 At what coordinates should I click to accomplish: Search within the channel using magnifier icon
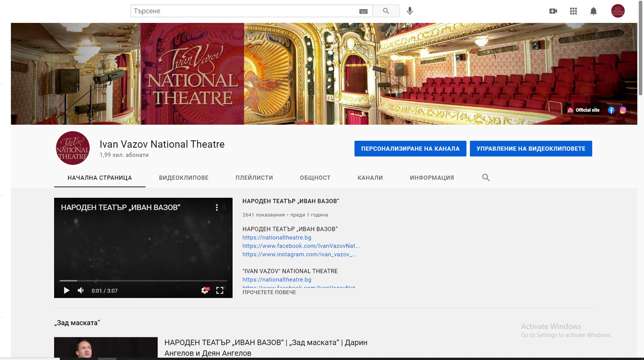point(486,178)
